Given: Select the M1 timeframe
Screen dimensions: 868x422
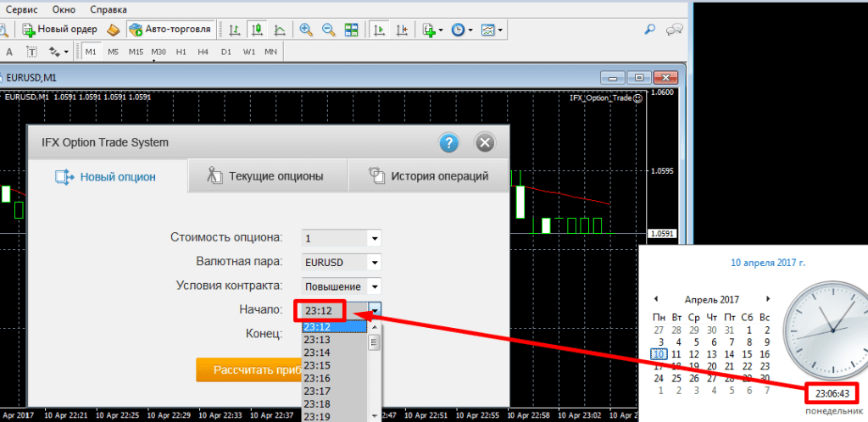Looking at the screenshot, I should tap(91, 52).
